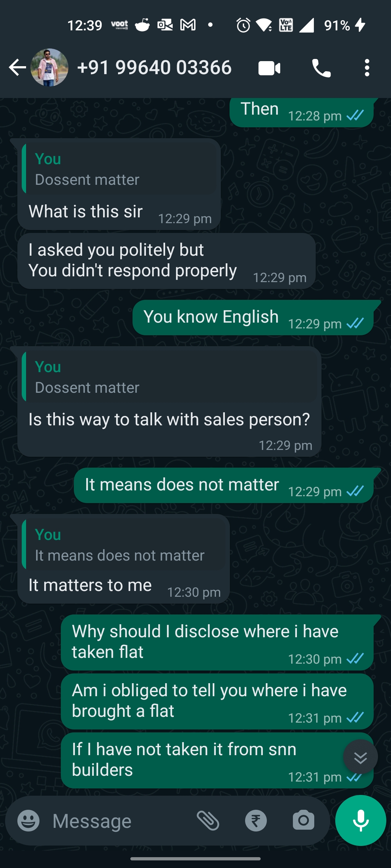
Task: Open the attachment paperclip menu
Action: pos(208,821)
